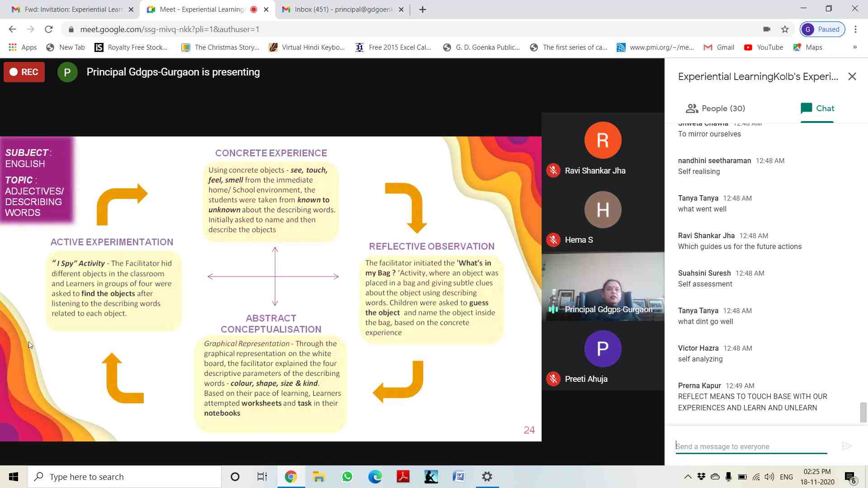Click Prerna Kapur's chat message
The image size is (868, 488).
click(x=753, y=402)
